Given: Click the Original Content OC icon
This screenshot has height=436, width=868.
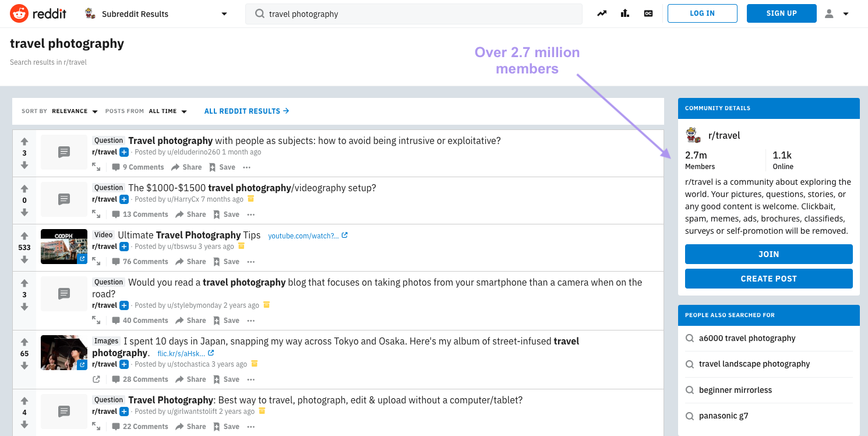Looking at the screenshot, I should pos(648,13).
